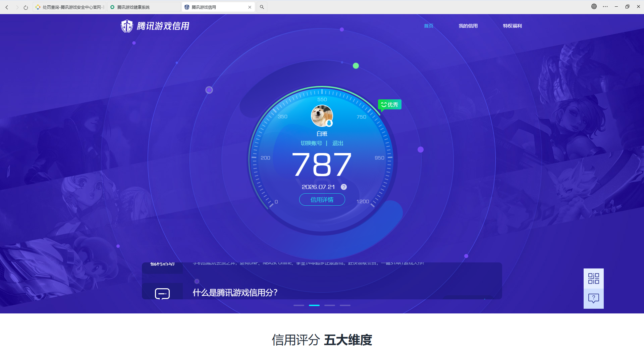This screenshot has width=644, height=349.
Task: Click 退出 to log out
Action: tap(338, 143)
